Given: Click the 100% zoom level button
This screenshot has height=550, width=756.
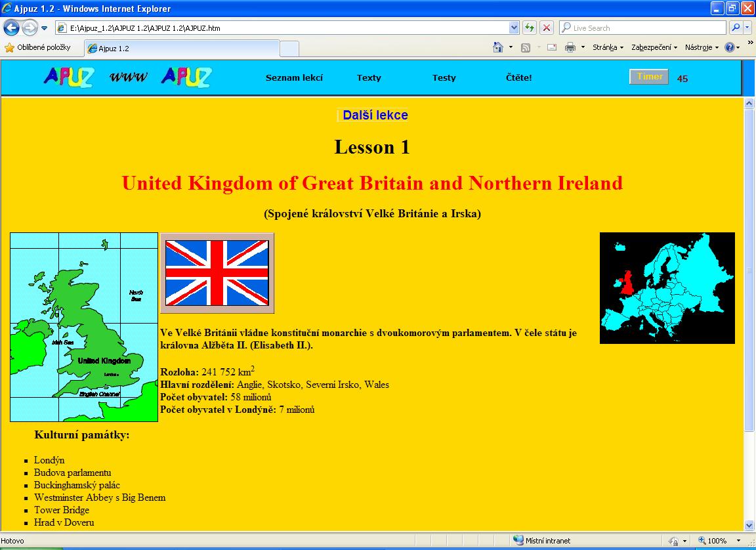Looking at the screenshot, I should (713, 541).
